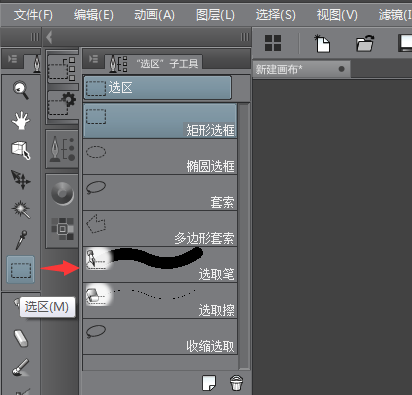The image size is (412, 395).
Task: Open the Color Wheel palette icon
Action: click(x=62, y=194)
